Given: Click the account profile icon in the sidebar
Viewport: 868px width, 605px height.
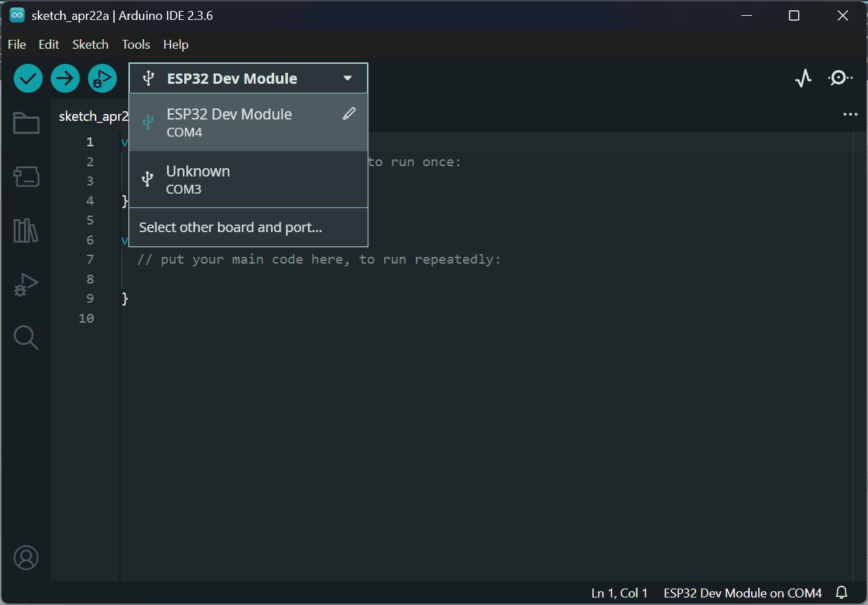Looking at the screenshot, I should pos(26,558).
